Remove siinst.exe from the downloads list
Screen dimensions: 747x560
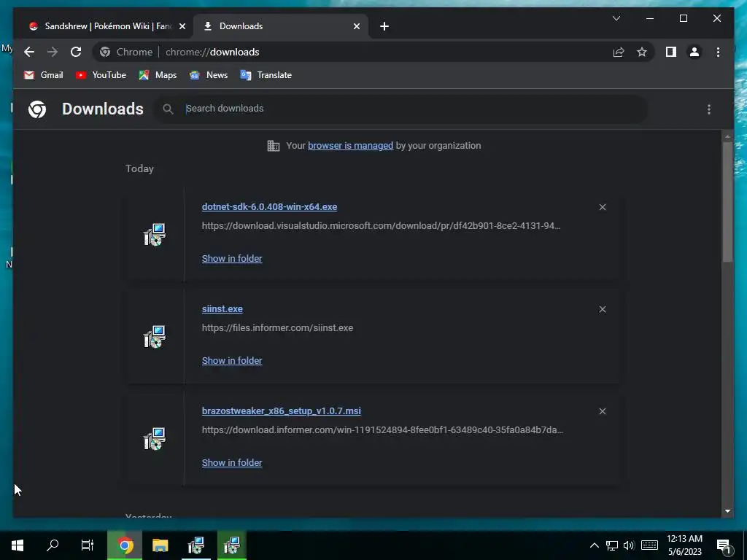tap(602, 309)
